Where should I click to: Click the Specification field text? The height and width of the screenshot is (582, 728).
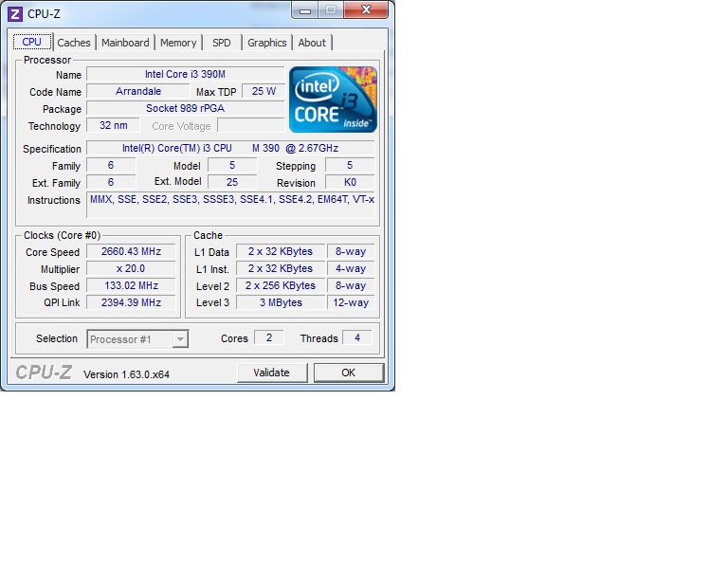pos(230,148)
